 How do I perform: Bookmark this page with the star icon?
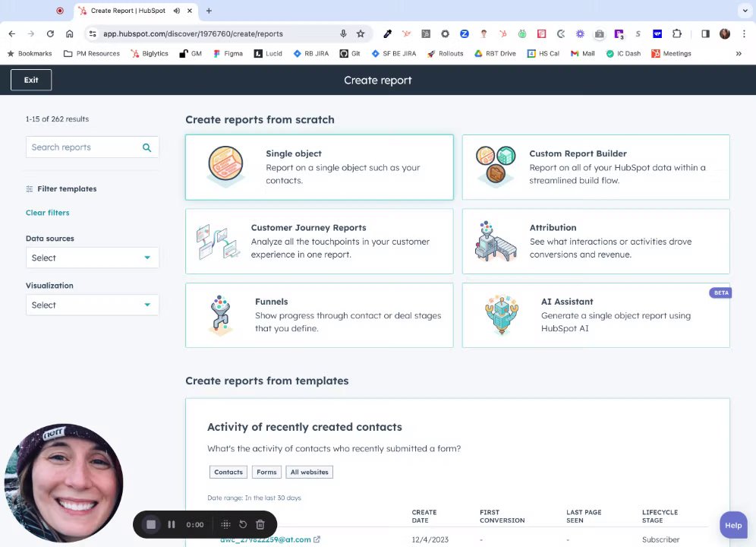tap(361, 33)
